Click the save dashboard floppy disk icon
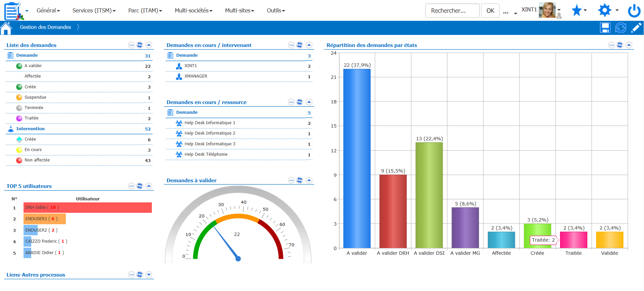The image size is (644, 291). 605,28
